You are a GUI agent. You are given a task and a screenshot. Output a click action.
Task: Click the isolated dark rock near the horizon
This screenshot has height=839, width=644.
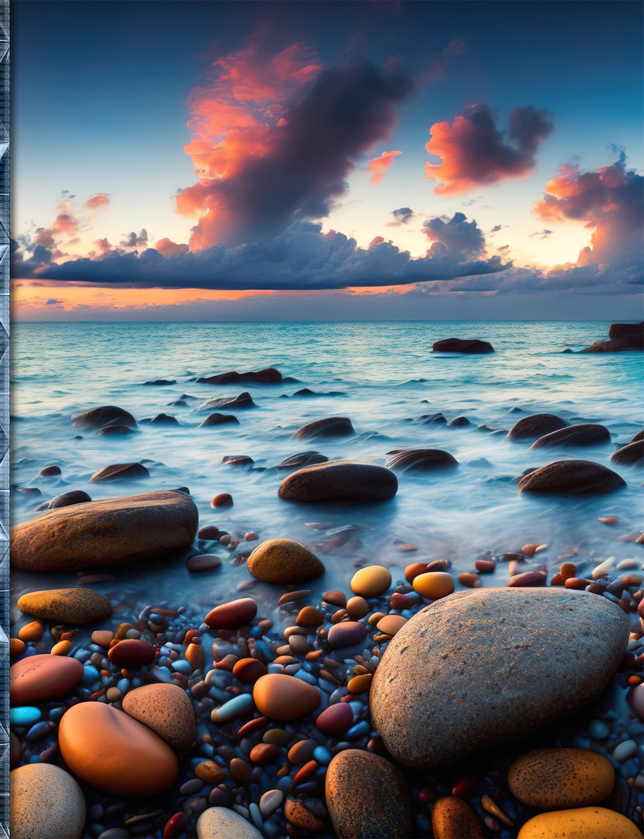(463, 346)
